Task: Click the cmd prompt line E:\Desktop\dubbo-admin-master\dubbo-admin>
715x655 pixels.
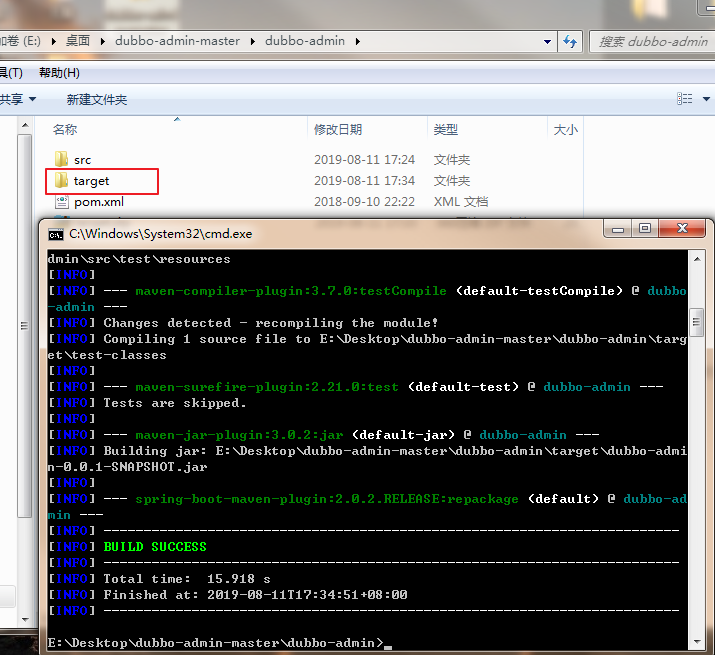Action: tap(216, 643)
